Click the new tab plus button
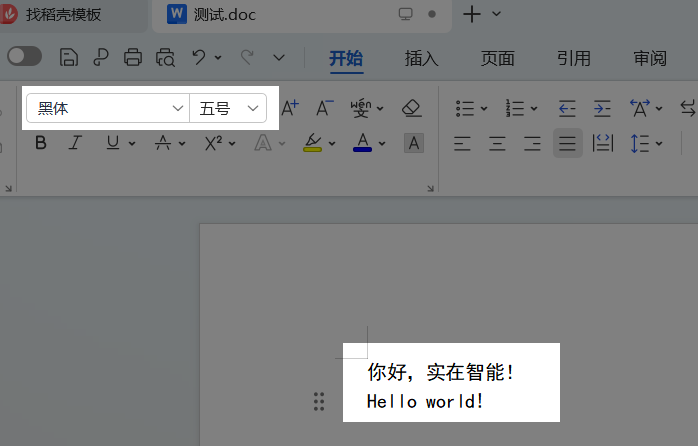The image size is (698, 446). (472, 14)
